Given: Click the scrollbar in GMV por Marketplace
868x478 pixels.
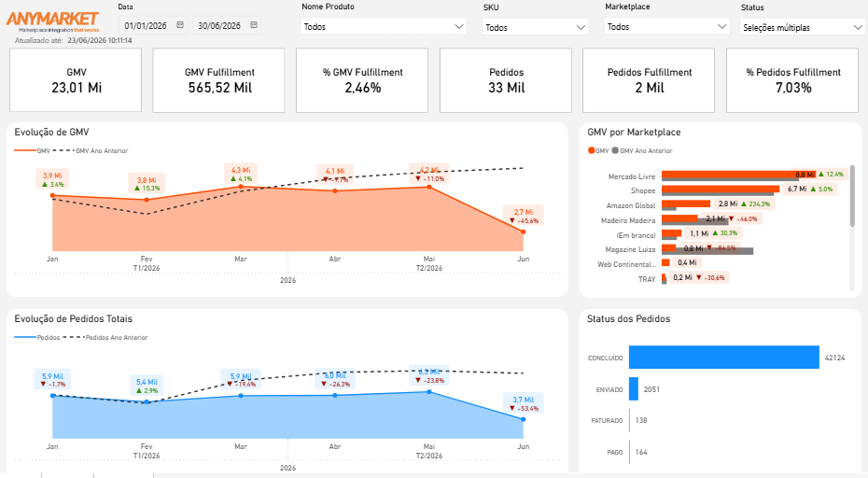Looking at the screenshot, I should [852, 195].
